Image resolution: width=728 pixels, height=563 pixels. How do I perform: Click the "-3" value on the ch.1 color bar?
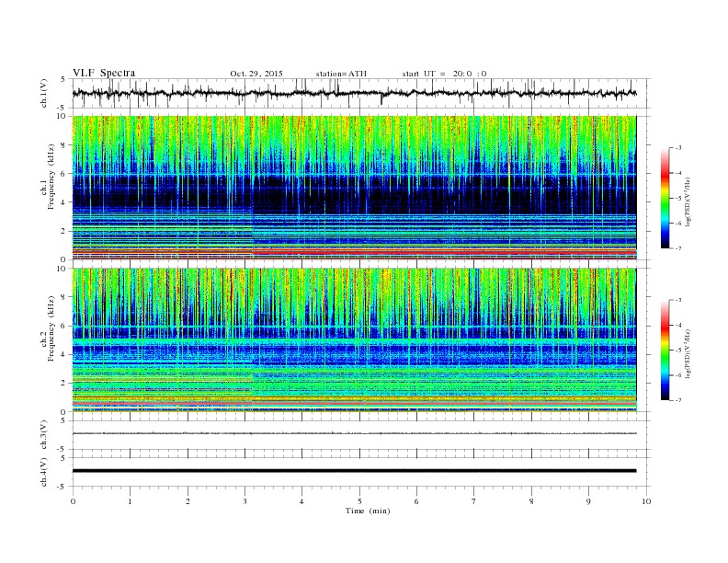(677, 148)
